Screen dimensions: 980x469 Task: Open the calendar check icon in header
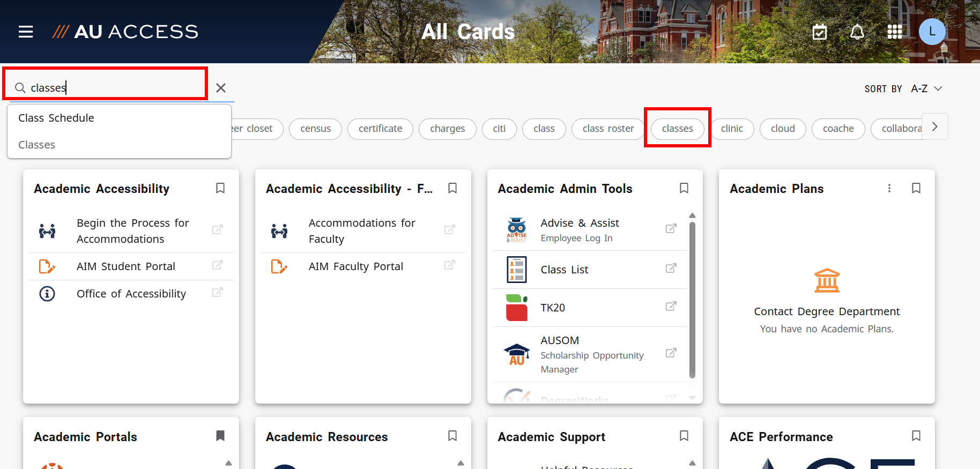(820, 32)
